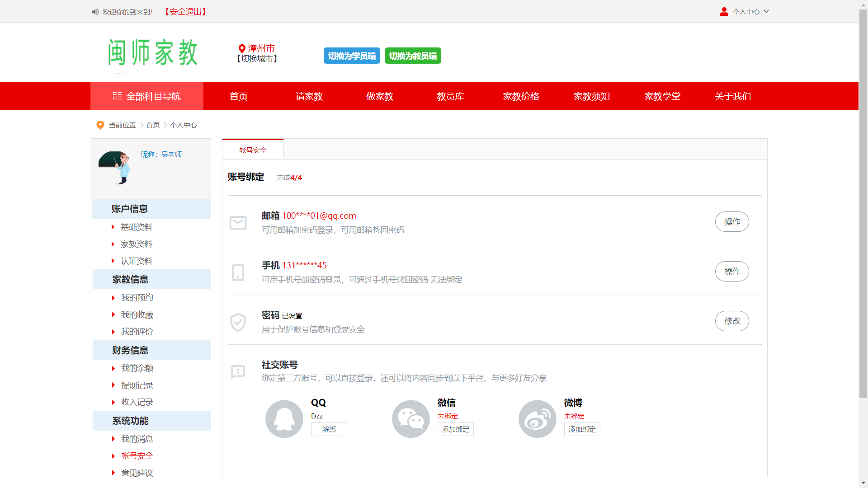868x488 pixels.
Task: Click the 无法绑定 link
Action: (446, 280)
